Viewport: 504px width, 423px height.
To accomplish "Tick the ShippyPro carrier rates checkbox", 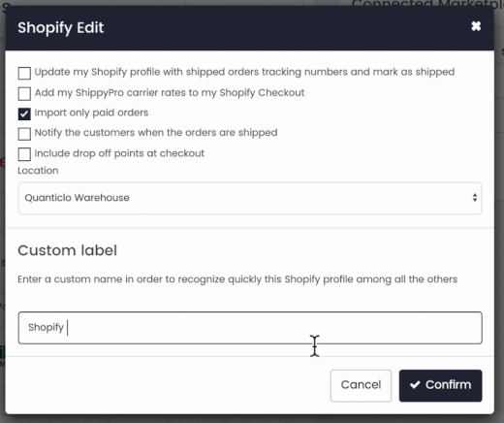I will coord(24,93).
